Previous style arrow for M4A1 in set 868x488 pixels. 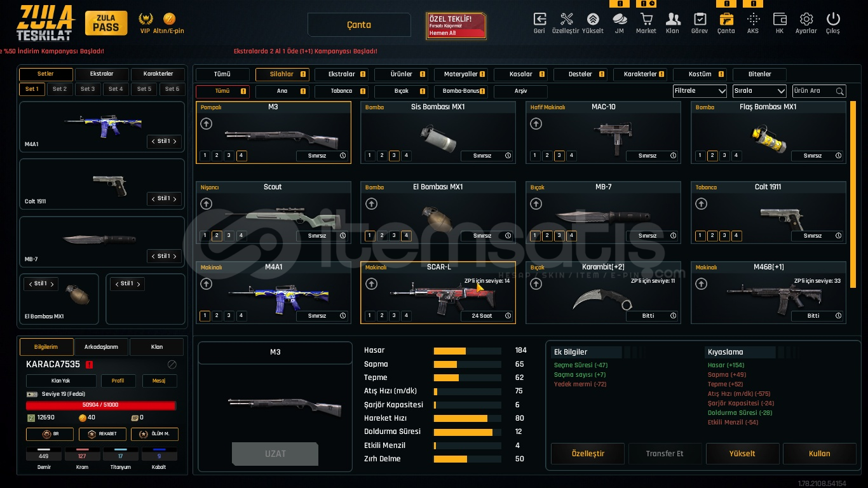(x=153, y=141)
